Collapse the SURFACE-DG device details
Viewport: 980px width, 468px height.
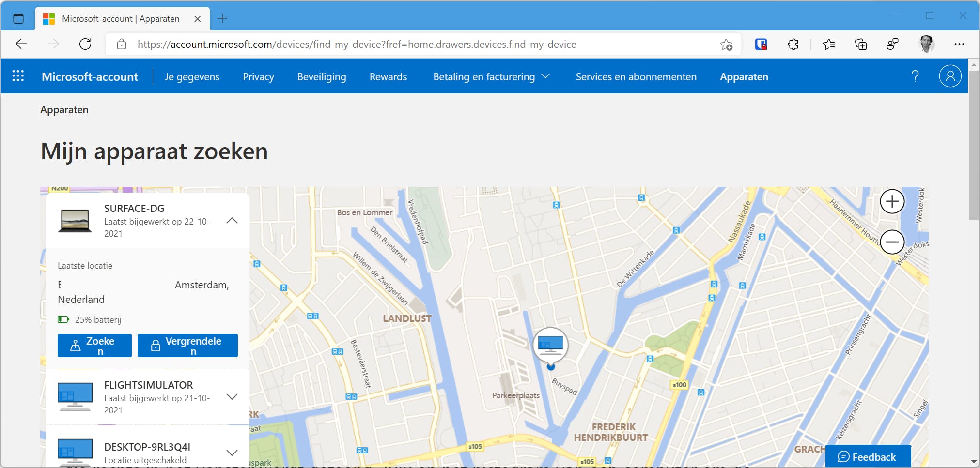pos(232,221)
